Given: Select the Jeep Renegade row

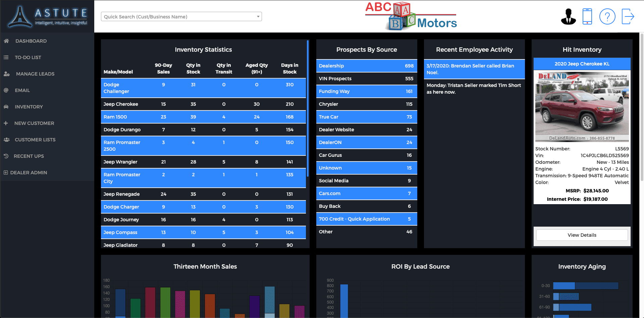Looking at the screenshot, I should [203, 194].
